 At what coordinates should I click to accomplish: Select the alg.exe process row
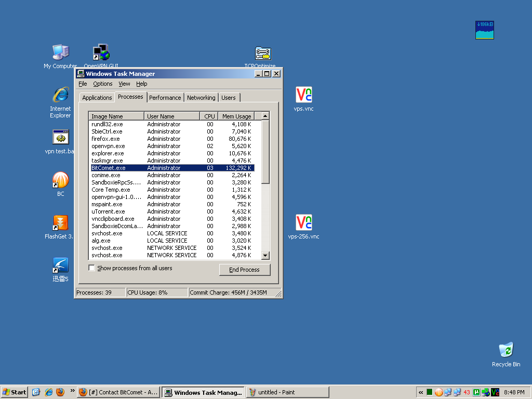[x=172, y=241]
